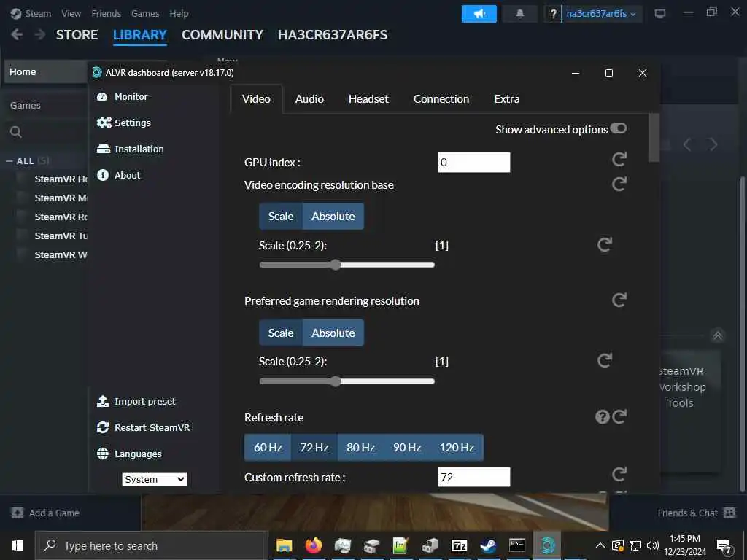Reset Video encoding resolution base setting
The width and height of the screenshot is (747, 560).
coord(619,184)
